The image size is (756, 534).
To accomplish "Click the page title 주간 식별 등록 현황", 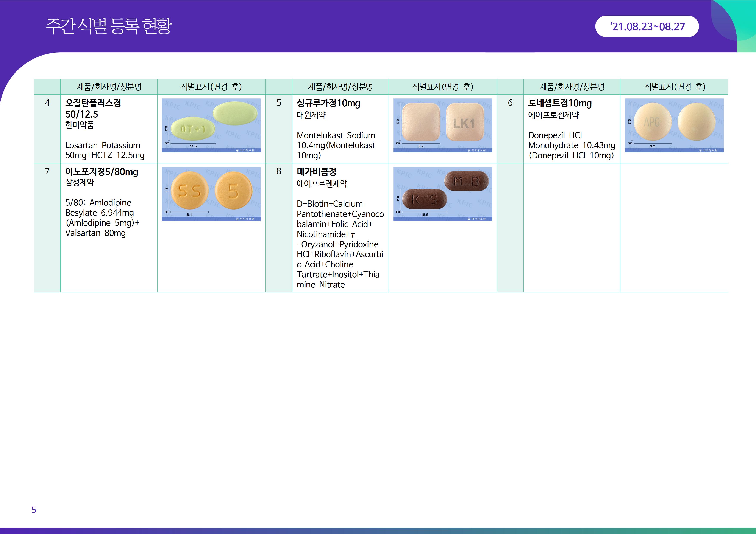I will click(x=109, y=26).
